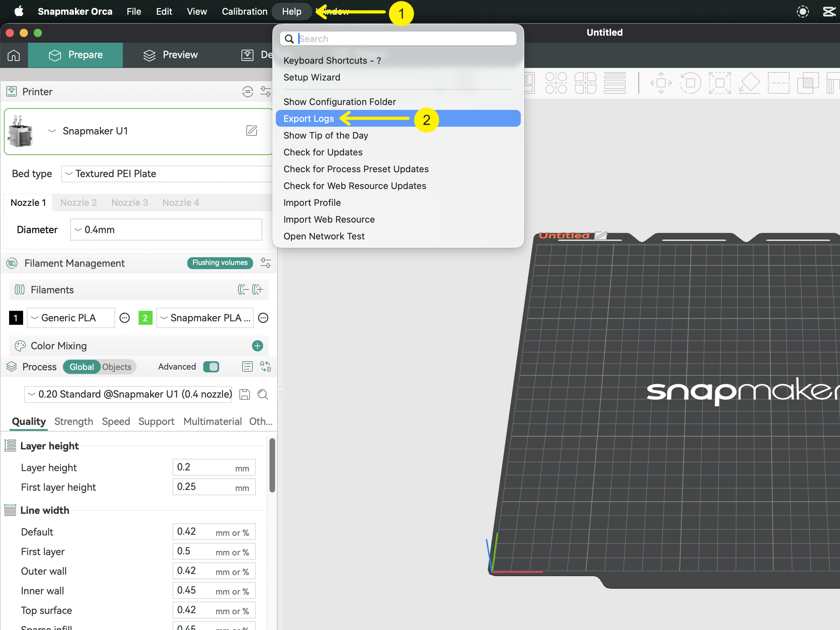Image resolution: width=840 pixels, height=630 pixels.
Task: Switch to the Preview tab
Action: (x=170, y=55)
